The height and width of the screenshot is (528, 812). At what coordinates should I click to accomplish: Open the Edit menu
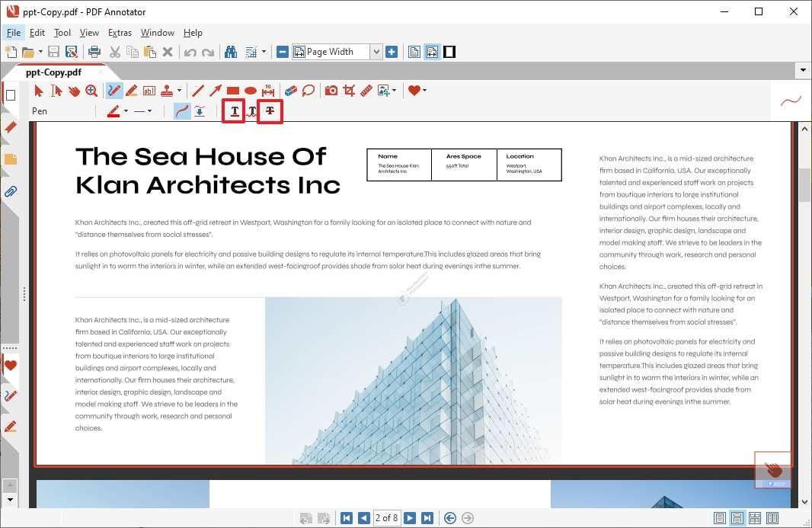coord(37,33)
